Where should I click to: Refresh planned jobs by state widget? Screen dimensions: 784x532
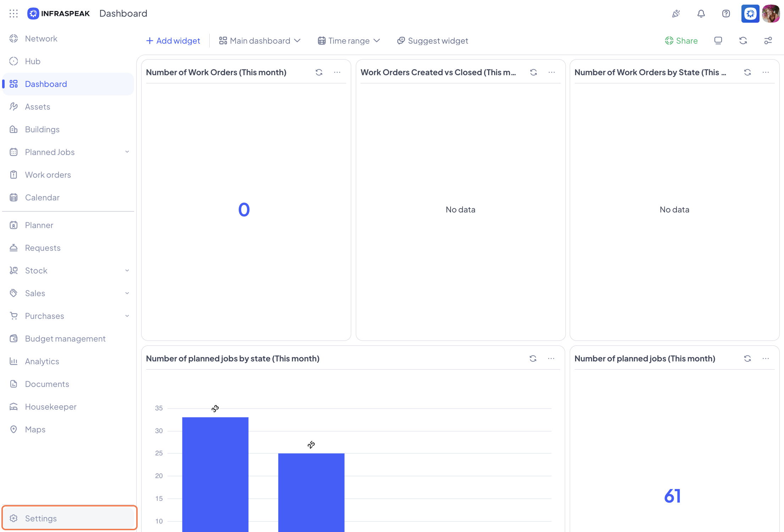pyautogui.click(x=533, y=359)
